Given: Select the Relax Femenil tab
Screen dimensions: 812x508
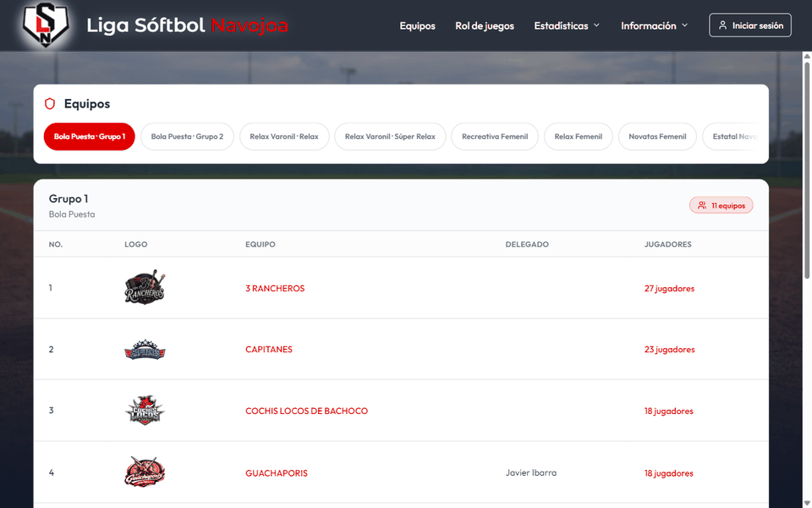Looking at the screenshot, I should pos(578,136).
